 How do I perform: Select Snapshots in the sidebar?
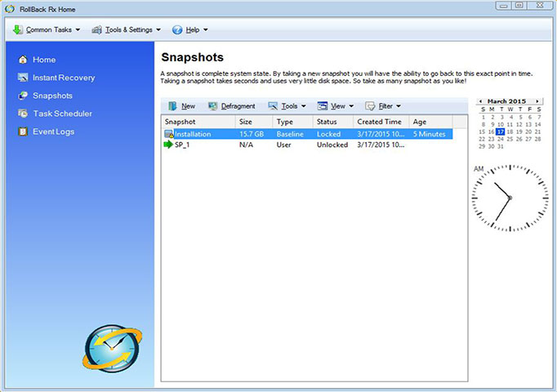click(x=52, y=96)
